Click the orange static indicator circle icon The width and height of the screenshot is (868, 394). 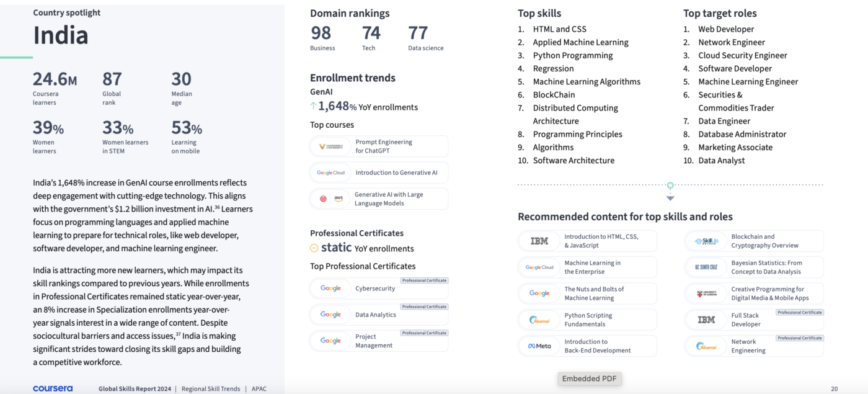(x=314, y=248)
